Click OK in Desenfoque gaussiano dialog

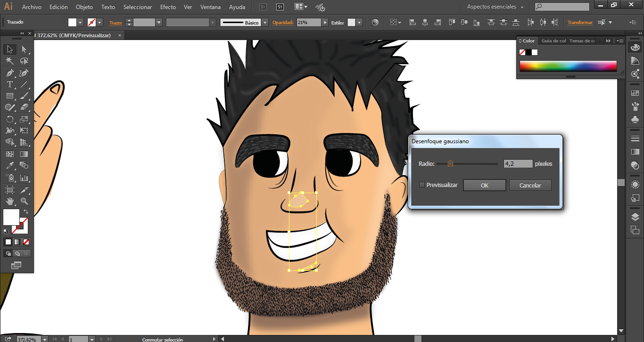(x=484, y=186)
